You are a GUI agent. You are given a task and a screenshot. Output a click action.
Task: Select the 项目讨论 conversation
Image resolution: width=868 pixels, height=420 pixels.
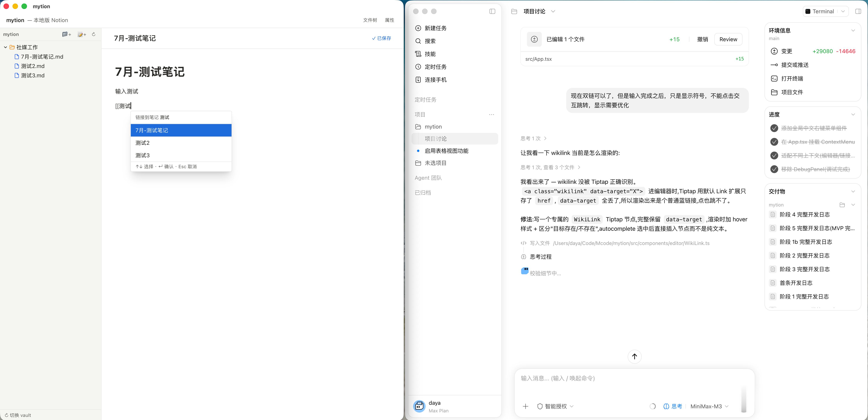(x=454, y=139)
